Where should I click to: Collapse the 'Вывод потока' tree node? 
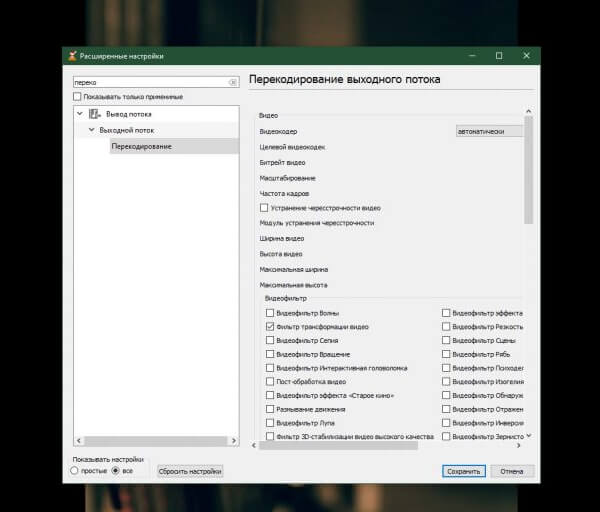pos(80,114)
